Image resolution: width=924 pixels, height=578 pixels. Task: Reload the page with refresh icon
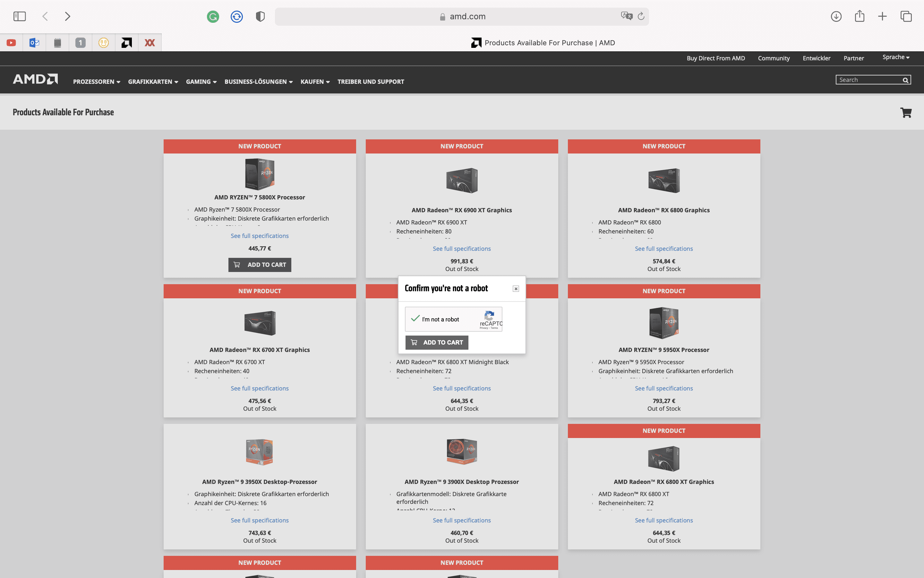click(x=641, y=16)
